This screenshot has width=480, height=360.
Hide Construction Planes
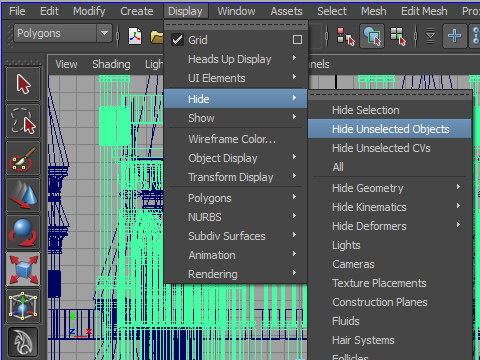click(x=390, y=302)
